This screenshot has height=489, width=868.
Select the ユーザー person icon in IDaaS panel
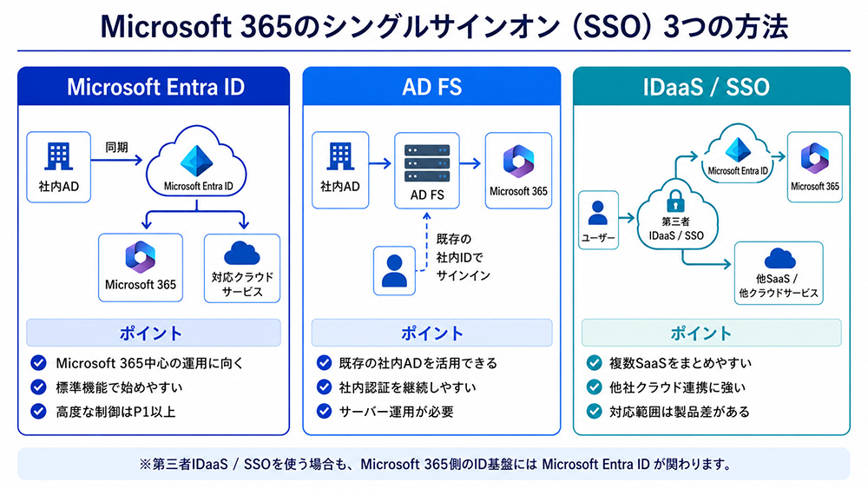click(x=598, y=213)
